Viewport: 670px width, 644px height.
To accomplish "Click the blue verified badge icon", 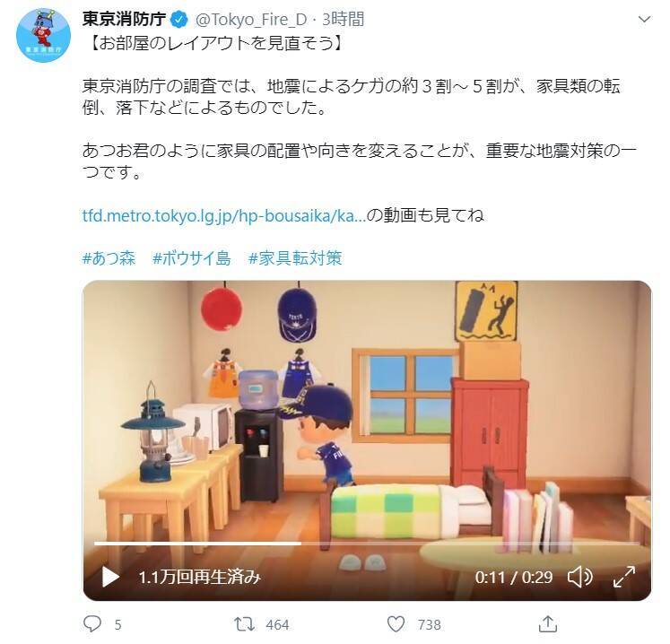I will pyautogui.click(x=179, y=20).
